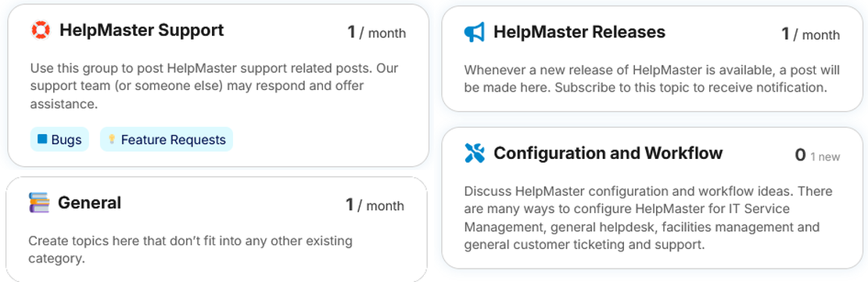Open the Configuration and Workflow category
This screenshot has height=282, width=868.
pyautogui.click(x=608, y=153)
